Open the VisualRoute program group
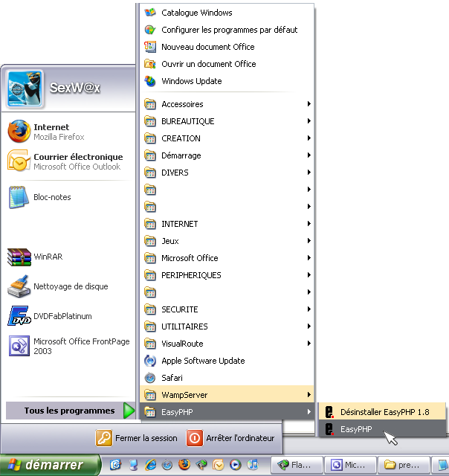 (x=227, y=344)
